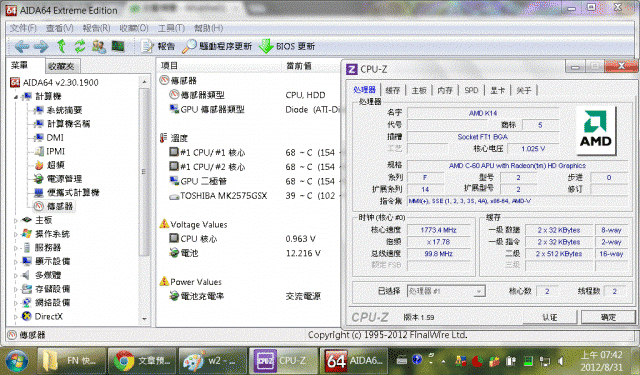
Task: Expand the 網絡設備 network tree node
Action: coord(16,303)
